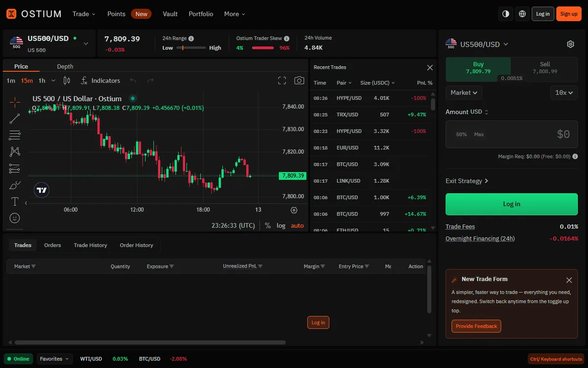Open the Portfolio page
This screenshot has height=368, width=588.
coord(201,14)
